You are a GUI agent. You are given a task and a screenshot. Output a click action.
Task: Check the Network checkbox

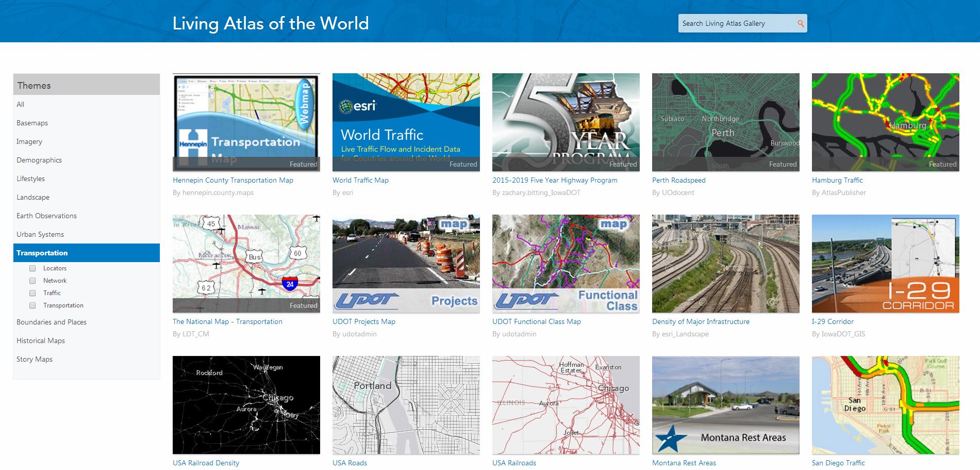click(x=32, y=281)
